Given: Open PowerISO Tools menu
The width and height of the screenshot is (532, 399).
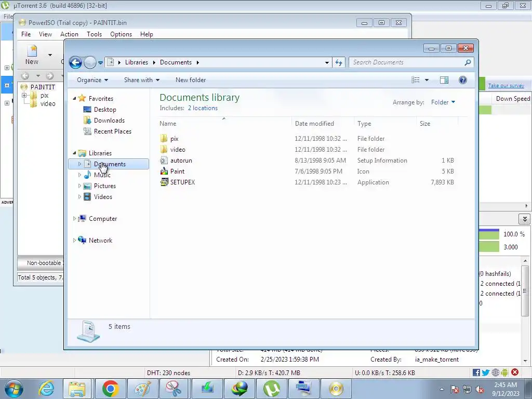Looking at the screenshot, I should [x=95, y=34].
